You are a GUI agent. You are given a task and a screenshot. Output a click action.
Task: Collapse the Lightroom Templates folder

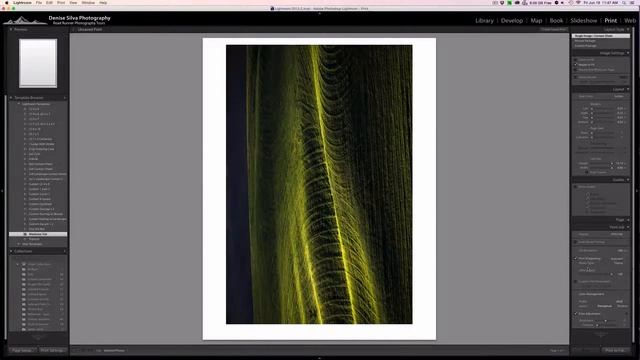tap(18, 104)
